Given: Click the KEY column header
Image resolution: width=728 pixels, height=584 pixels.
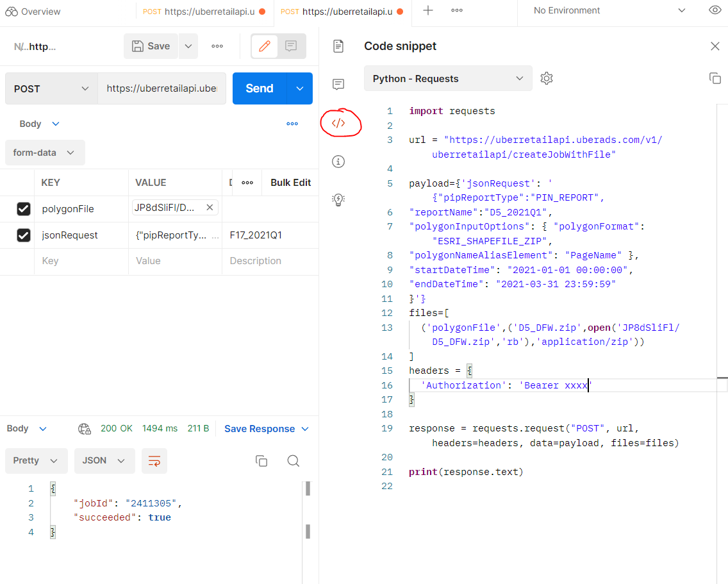Looking at the screenshot, I should tap(51, 183).
